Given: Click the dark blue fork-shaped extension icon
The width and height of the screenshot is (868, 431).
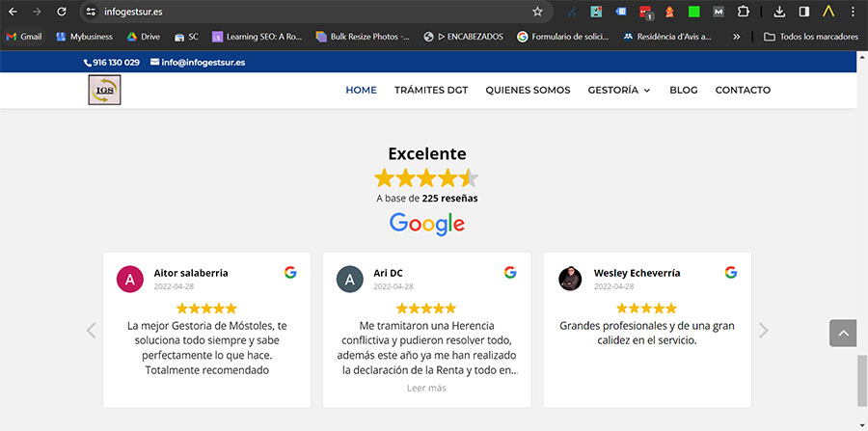Looking at the screenshot, I should pyautogui.click(x=572, y=12).
